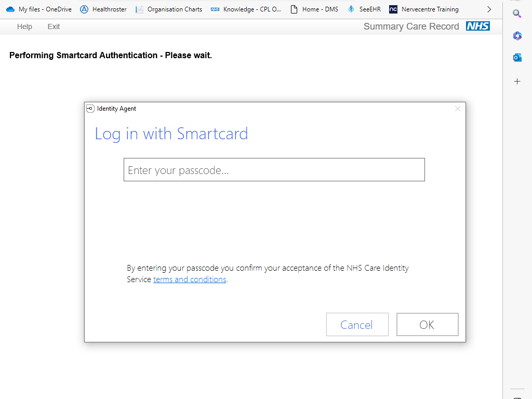The height and width of the screenshot is (399, 532).
Task: Select the Exit menu item
Action: point(54,26)
